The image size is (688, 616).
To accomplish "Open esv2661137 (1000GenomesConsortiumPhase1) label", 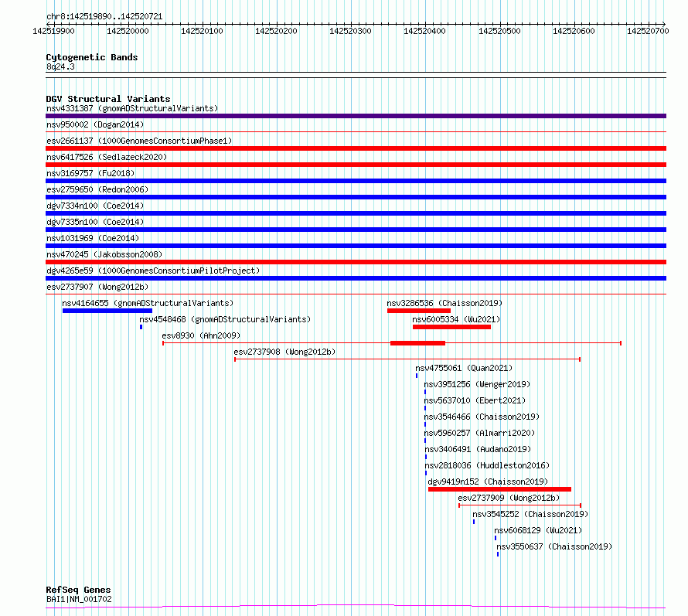I will 139,141.
